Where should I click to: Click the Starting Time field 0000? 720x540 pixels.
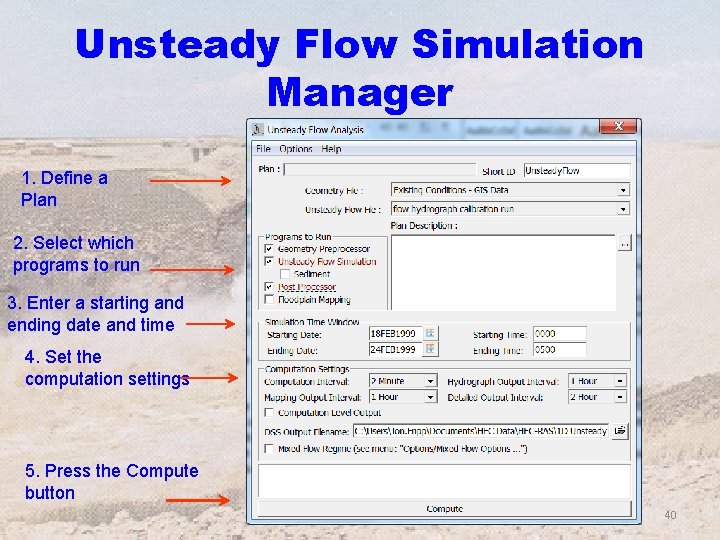(x=559, y=333)
